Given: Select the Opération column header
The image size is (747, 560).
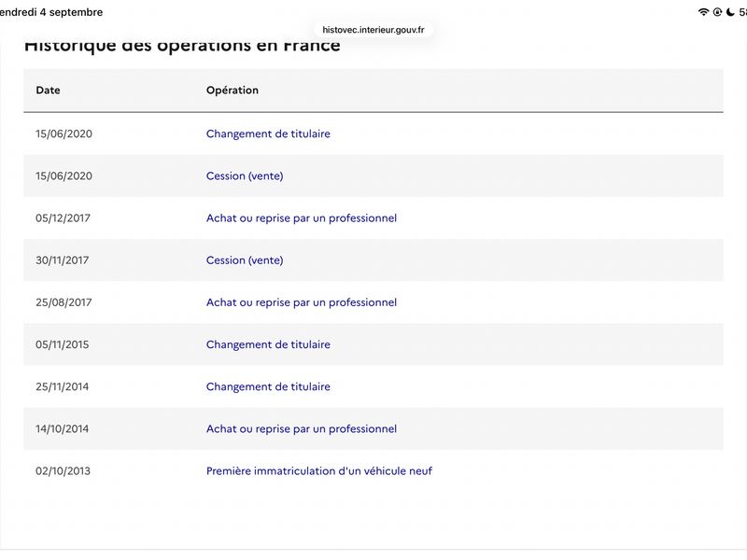Looking at the screenshot, I should [232, 90].
